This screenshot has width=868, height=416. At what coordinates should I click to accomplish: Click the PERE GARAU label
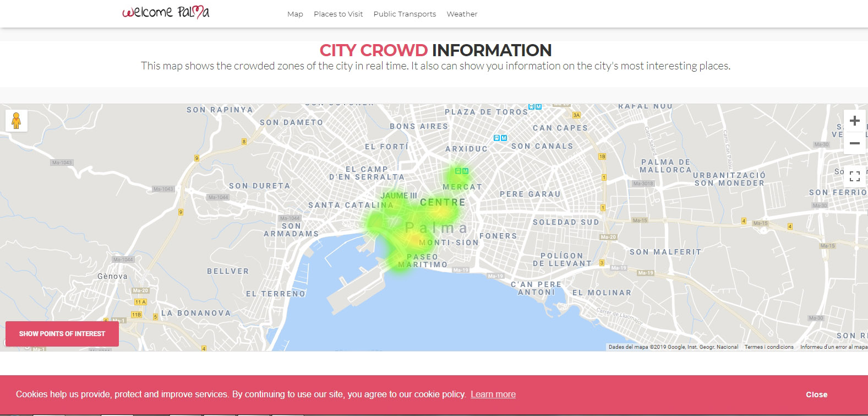tap(530, 194)
